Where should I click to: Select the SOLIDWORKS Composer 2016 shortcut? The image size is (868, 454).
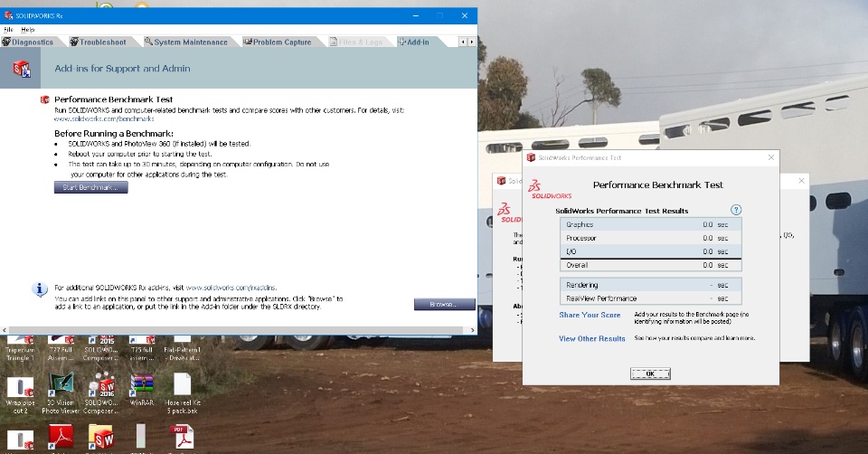[100, 393]
